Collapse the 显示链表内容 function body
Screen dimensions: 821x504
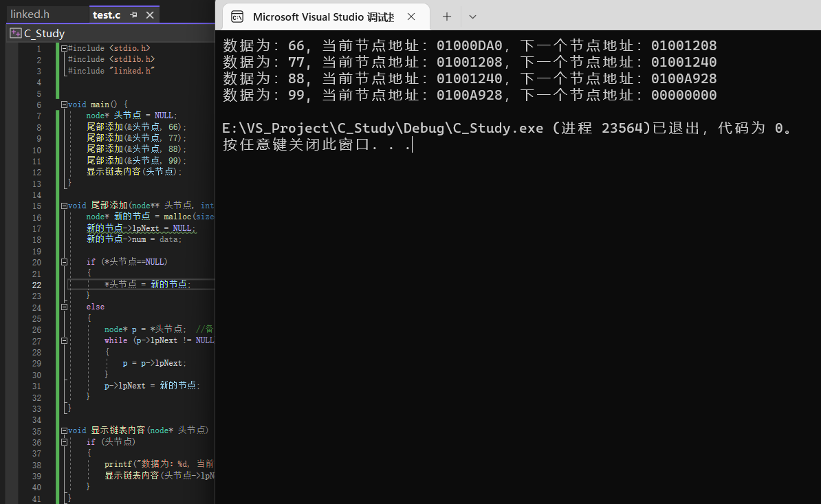coord(64,430)
